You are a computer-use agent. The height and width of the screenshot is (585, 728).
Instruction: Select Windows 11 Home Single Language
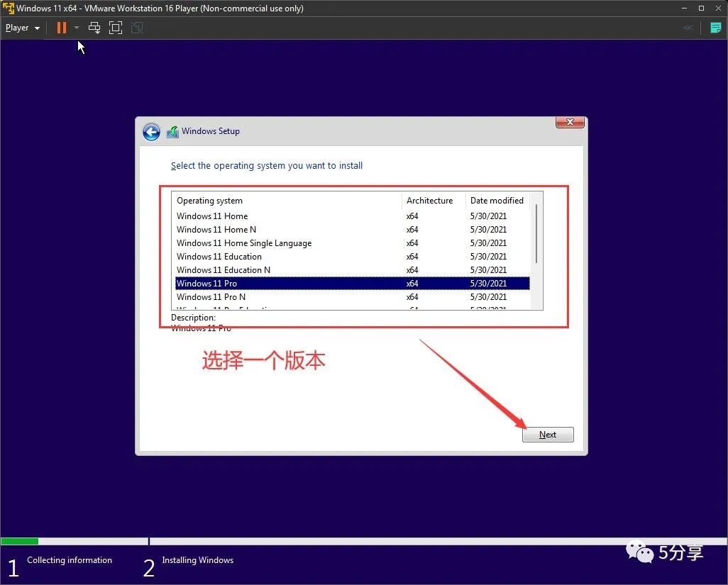pyautogui.click(x=353, y=243)
